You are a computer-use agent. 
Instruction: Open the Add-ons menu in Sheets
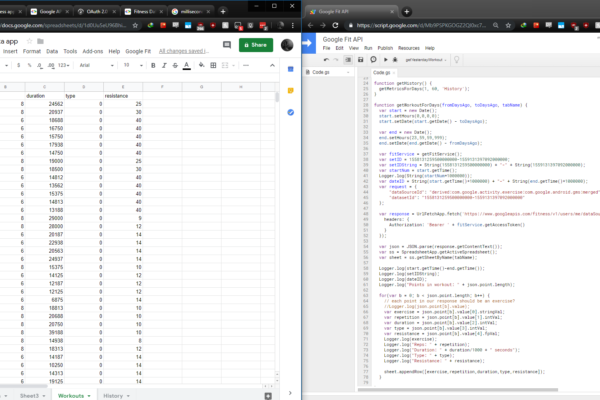click(93, 51)
